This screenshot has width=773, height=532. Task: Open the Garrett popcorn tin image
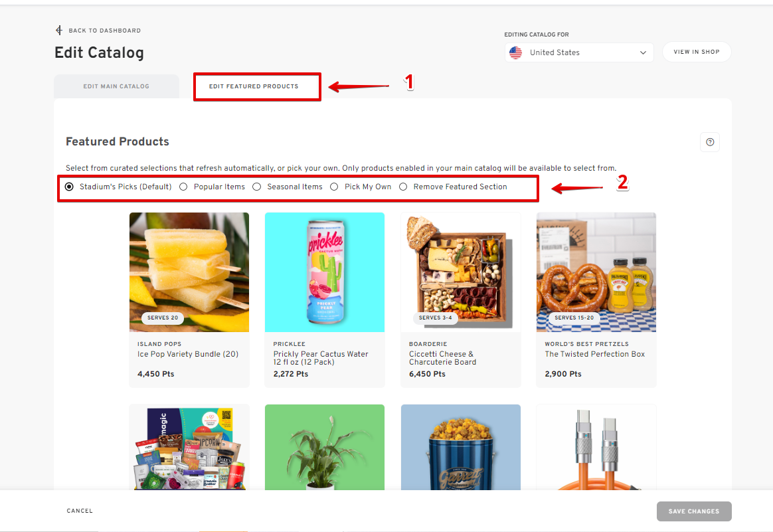(460, 447)
